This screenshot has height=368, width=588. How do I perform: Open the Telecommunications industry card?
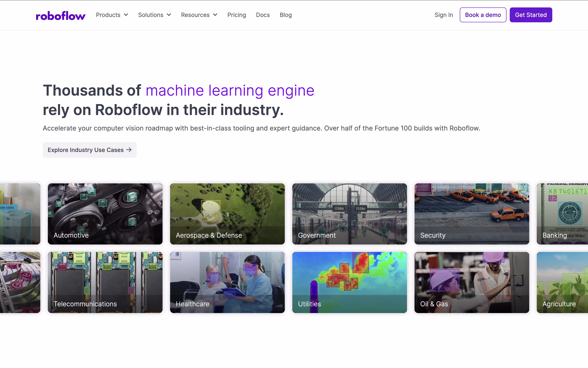pyautogui.click(x=105, y=283)
